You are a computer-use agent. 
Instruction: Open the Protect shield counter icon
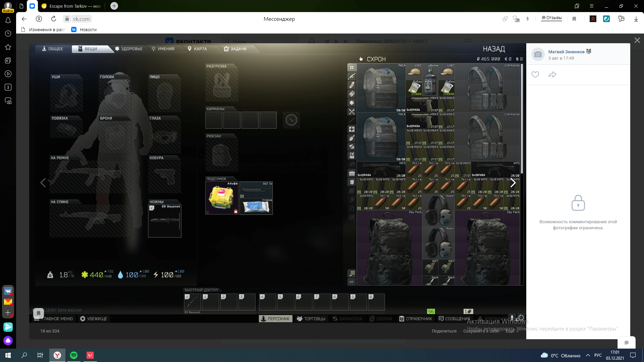[x=516, y=19]
